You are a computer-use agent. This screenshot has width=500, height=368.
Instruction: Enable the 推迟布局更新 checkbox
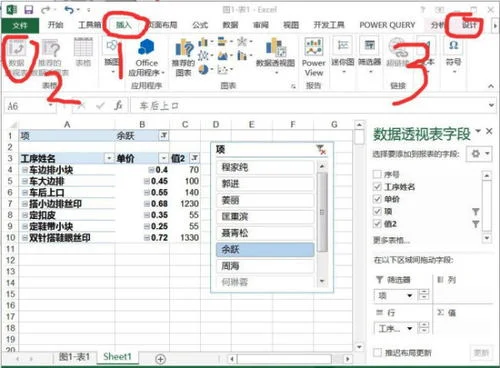(377, 352)
